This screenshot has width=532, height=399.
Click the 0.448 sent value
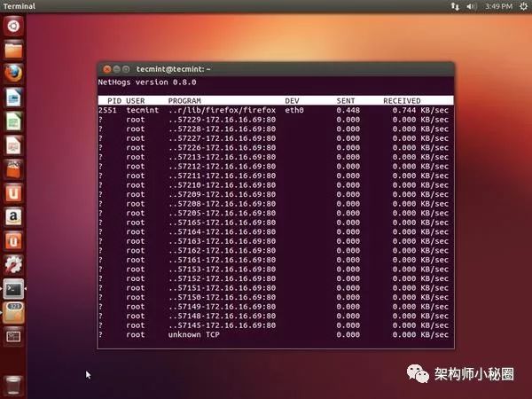click(348, 110)
